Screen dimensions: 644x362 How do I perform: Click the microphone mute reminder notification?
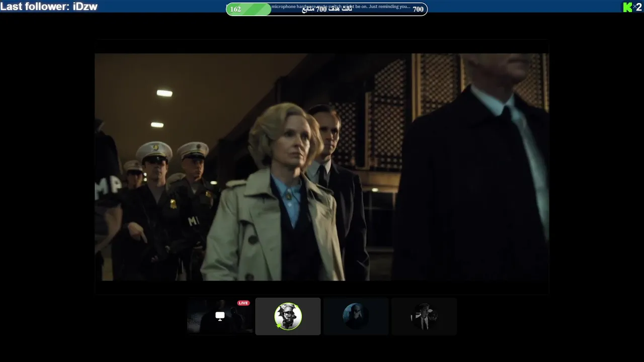pos(341,7)
